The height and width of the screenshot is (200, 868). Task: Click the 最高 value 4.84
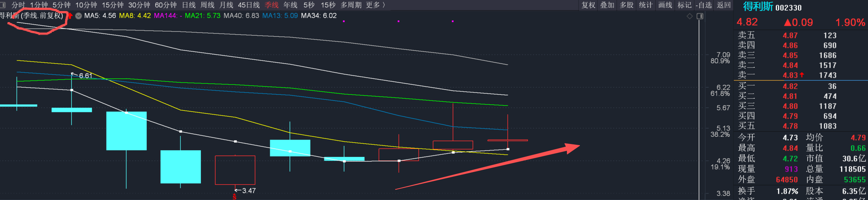[x=790, y=148]
